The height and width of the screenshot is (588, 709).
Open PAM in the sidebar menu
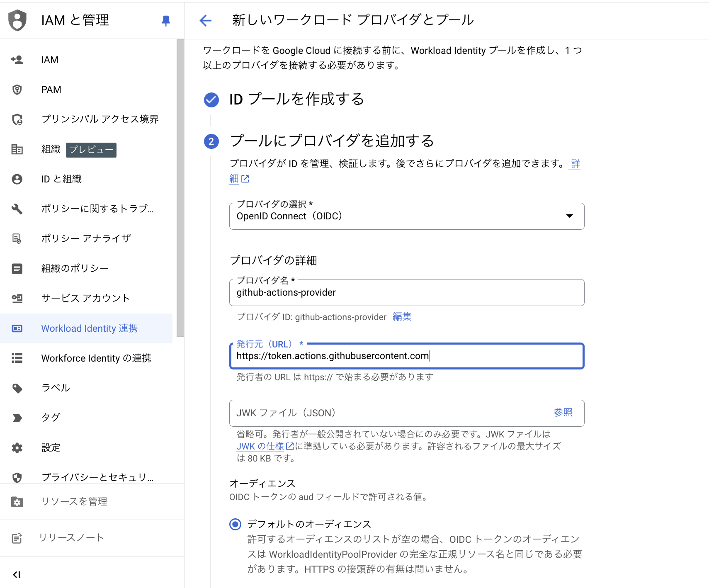[x=86, y=90]
